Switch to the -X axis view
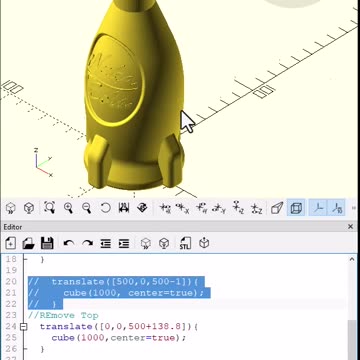This screenshot has height=360, width=360. point(183,208)
